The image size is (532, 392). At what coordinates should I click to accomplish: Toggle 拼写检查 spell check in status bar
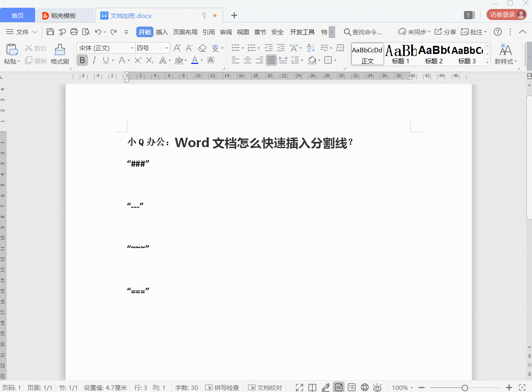222,388
